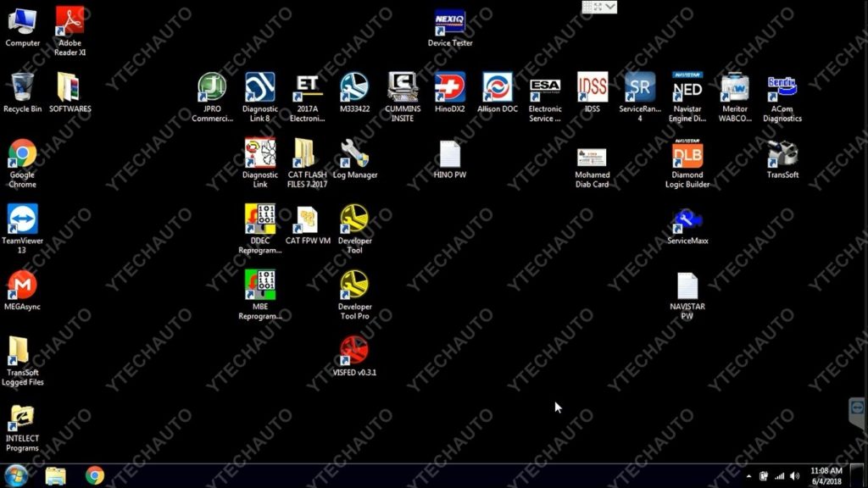Launch Chrome from the taskbar
Image resolution: width=868 pixels, height=488 pixels.
[95, 476]
